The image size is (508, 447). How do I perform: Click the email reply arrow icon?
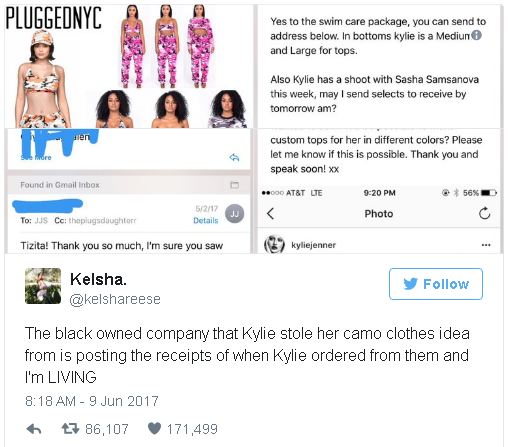(x=235, y=157)
